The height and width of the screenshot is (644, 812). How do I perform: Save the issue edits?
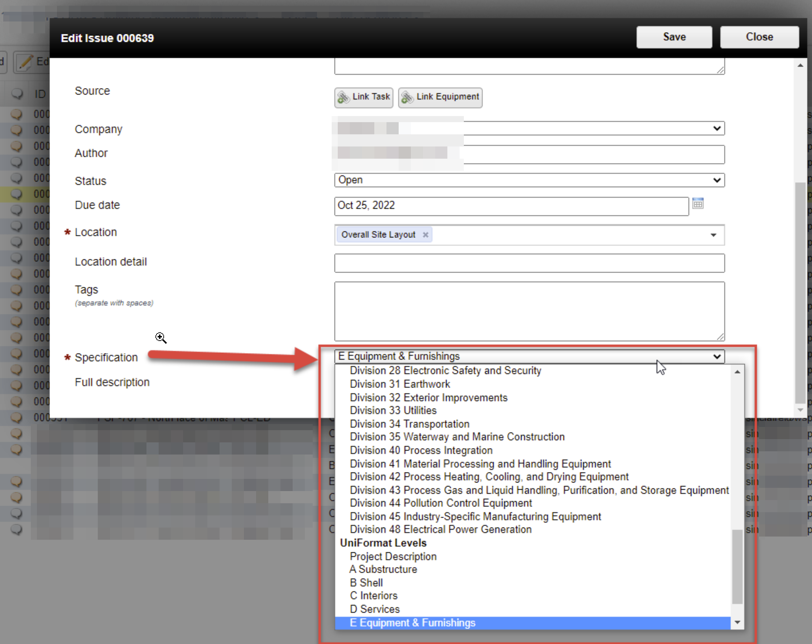click(674, 37)
